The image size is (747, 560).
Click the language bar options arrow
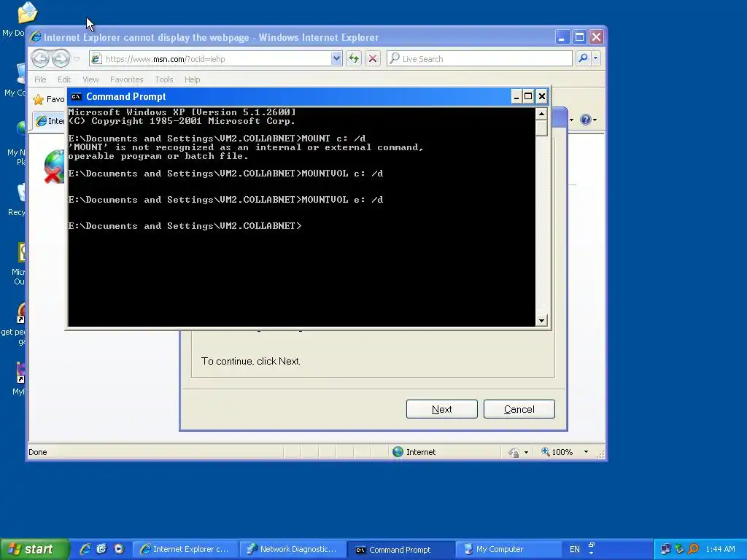591,553
